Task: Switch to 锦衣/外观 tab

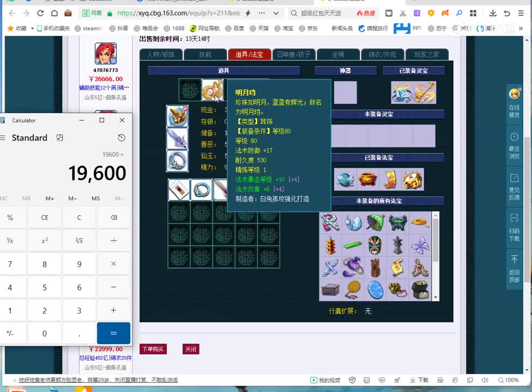Action: click(x=383, y=54)
